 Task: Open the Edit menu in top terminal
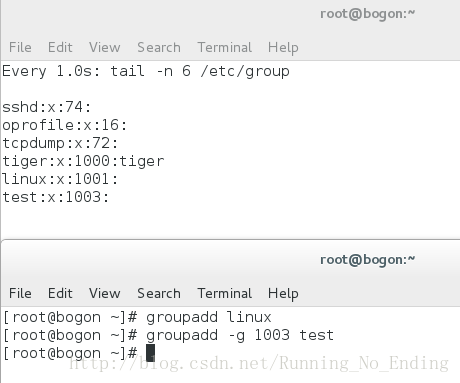[x=60, y=47]
